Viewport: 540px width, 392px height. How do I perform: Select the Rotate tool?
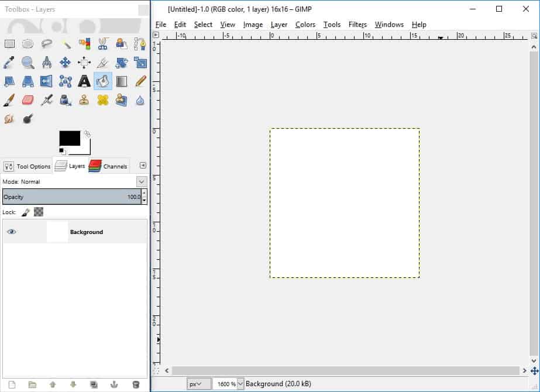click(121, 63)
